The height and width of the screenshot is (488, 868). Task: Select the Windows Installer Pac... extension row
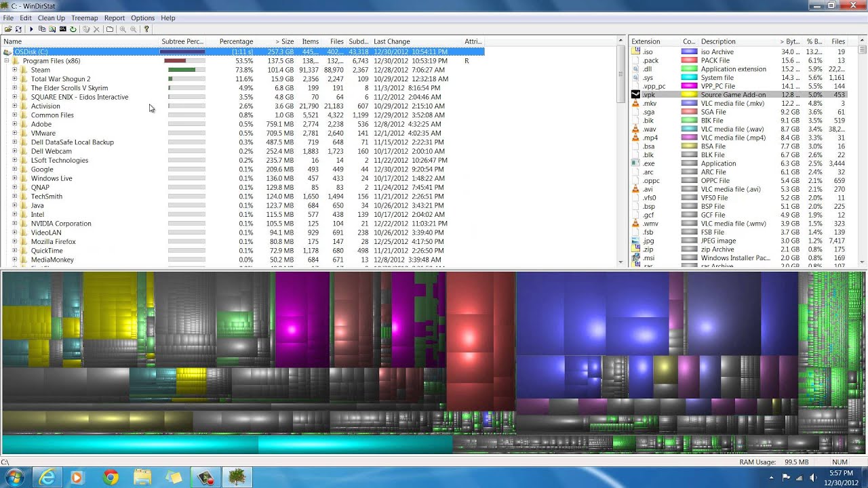coord(738,258)
